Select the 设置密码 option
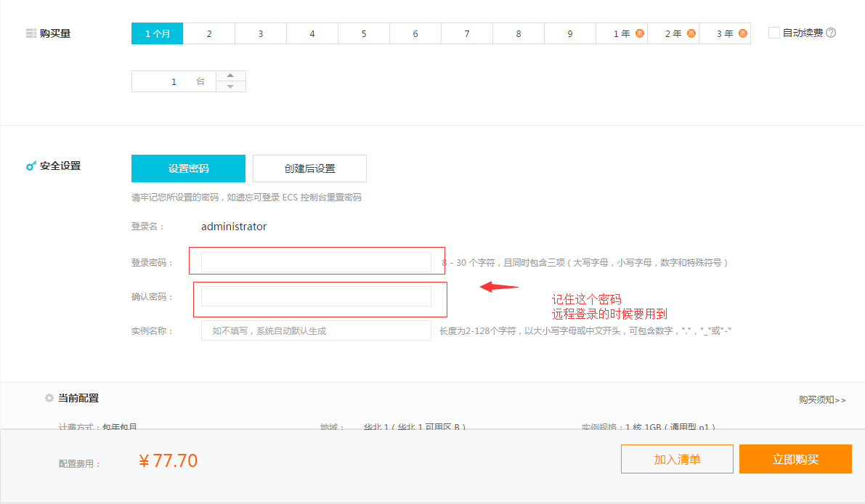 [187, 168]
